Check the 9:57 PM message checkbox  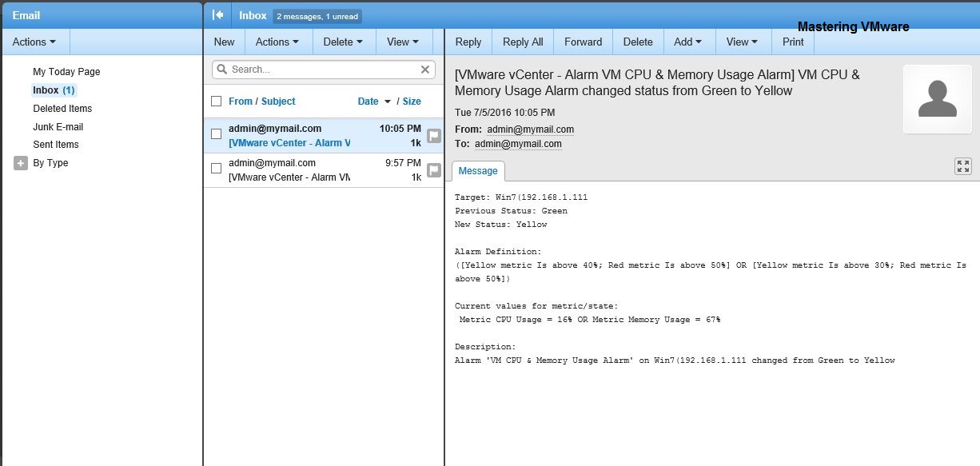[x=216, y=169]
